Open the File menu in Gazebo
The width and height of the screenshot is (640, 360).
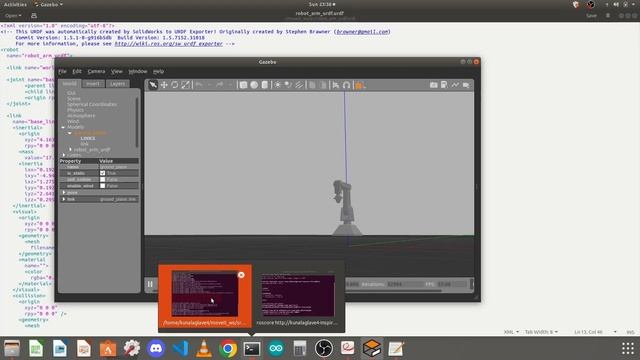pos(62,71)
